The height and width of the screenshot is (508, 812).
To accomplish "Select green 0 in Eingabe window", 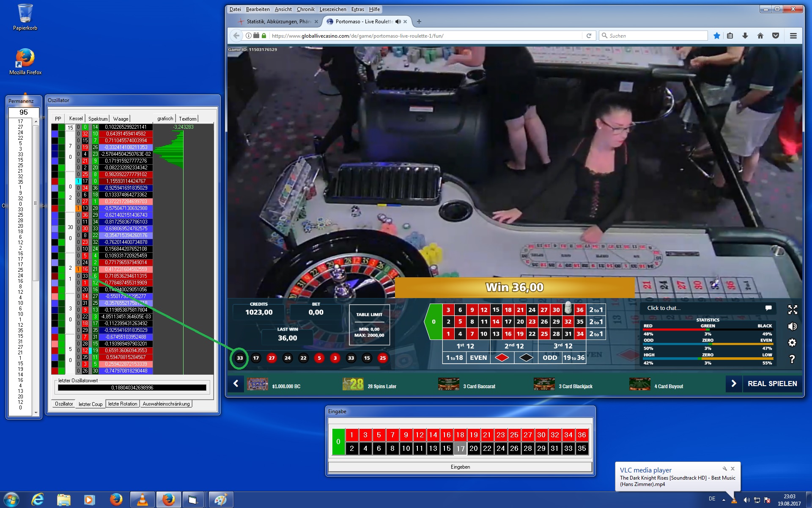I will pyautogui.click(x=338, y=442).
